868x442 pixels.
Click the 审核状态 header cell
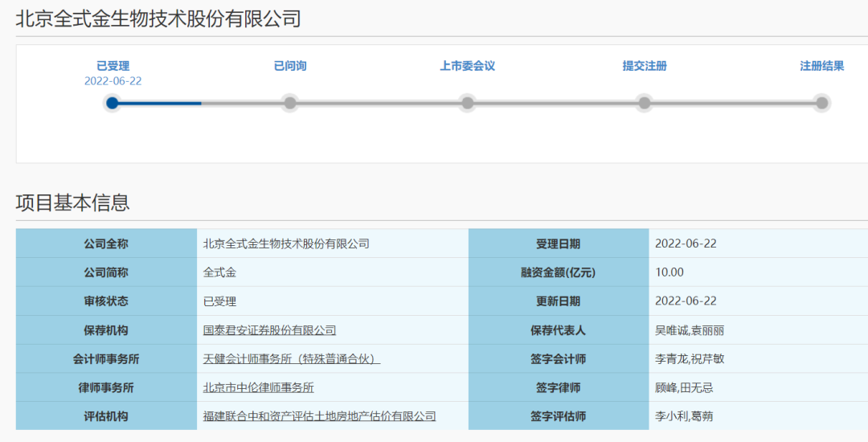click(x=106, y=301)
